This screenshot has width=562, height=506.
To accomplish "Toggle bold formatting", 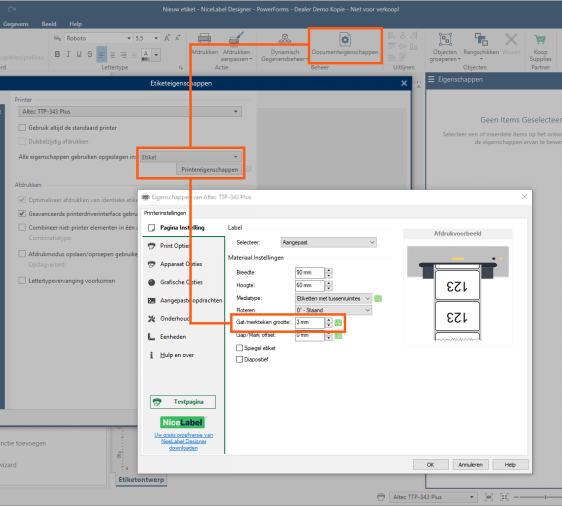I will pos(57,54).
